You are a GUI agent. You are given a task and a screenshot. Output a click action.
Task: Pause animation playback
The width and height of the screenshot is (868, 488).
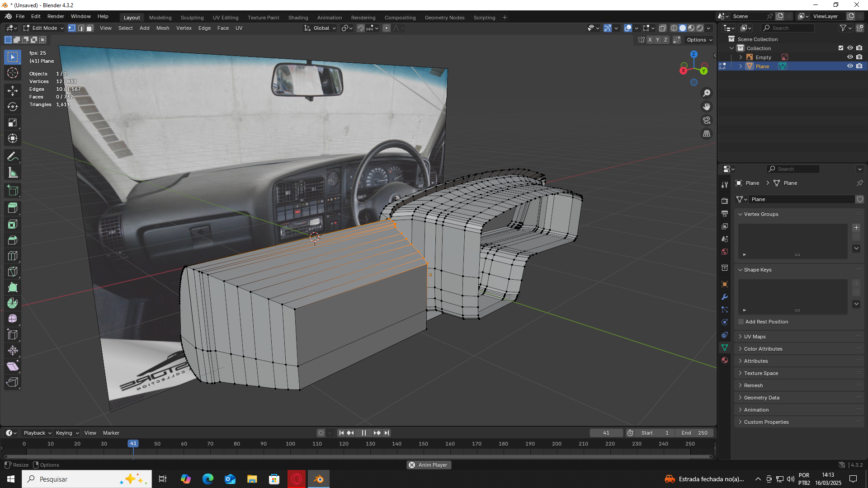(363, 433)
